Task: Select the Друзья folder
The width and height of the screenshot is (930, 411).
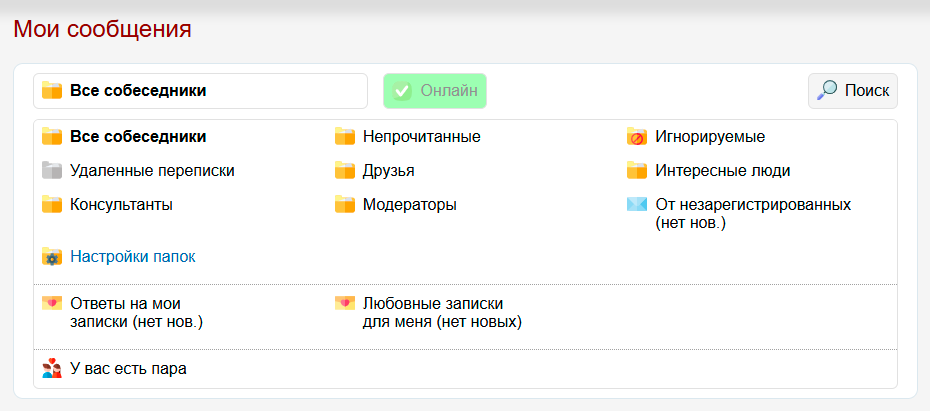Action: (x=388, y=171)
